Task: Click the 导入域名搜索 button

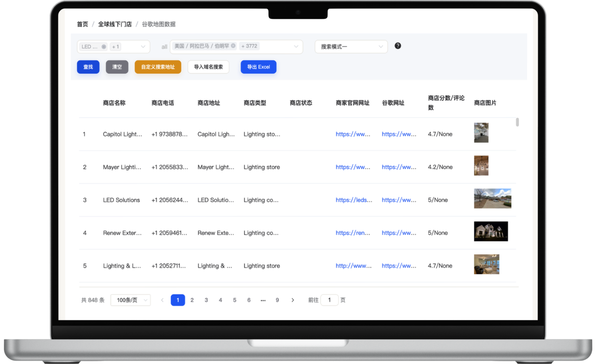Action: pyautogui.click(x=209, y=67)
